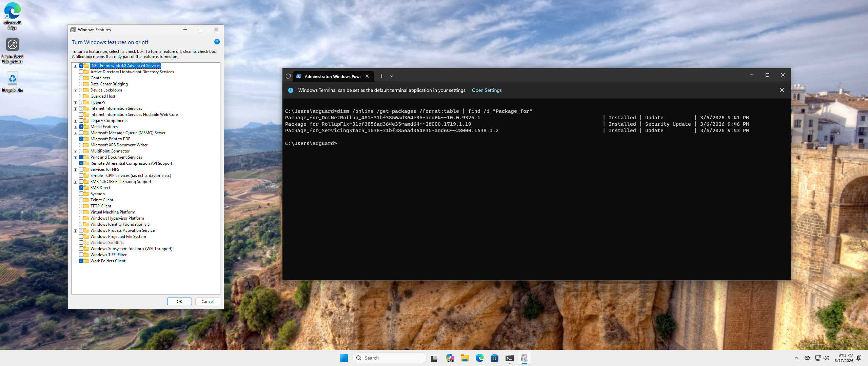Enable Virtual Machine Platform feature

coord(81,212)
